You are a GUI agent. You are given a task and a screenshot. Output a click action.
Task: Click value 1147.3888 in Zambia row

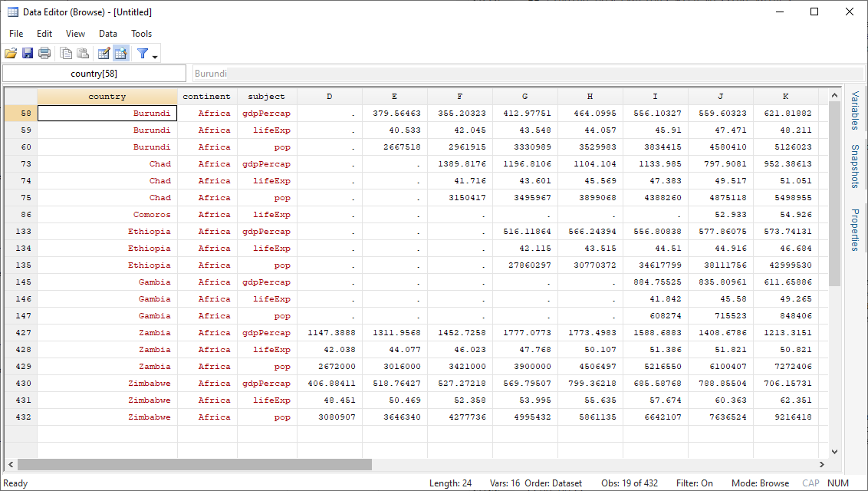point(330,333)
